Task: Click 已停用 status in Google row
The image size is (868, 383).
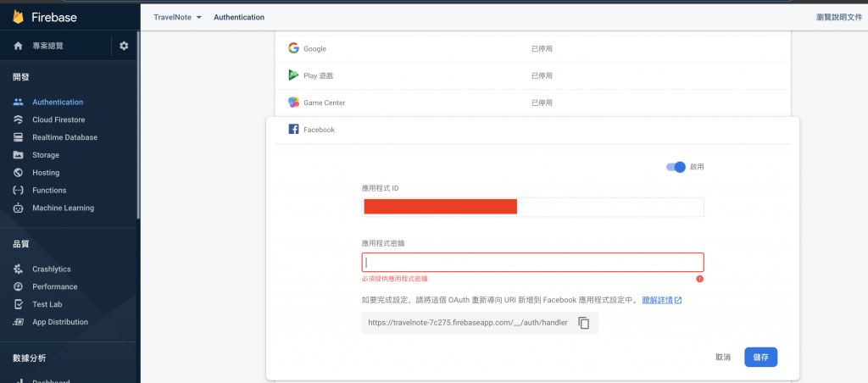Action: coord(542,48)
